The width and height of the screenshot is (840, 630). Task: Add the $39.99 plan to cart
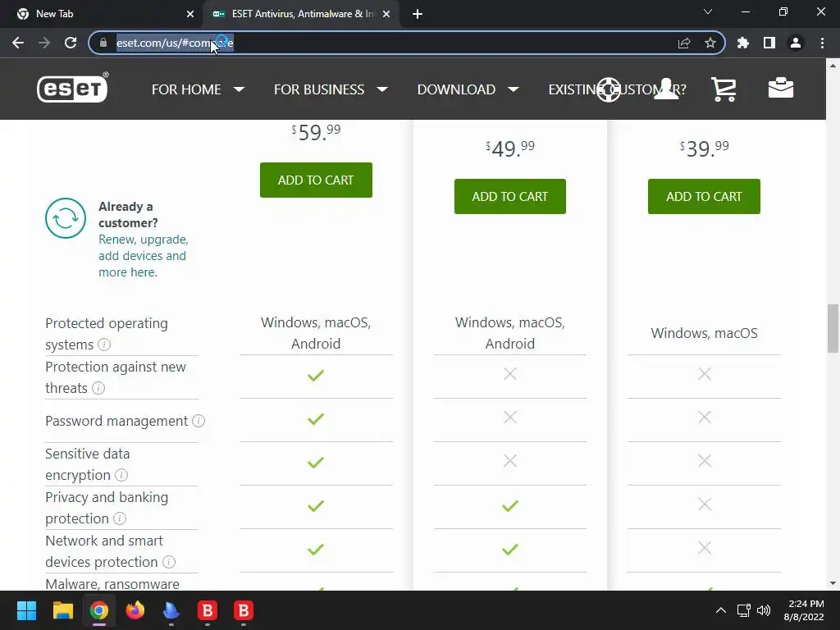(x=704, y=197)
